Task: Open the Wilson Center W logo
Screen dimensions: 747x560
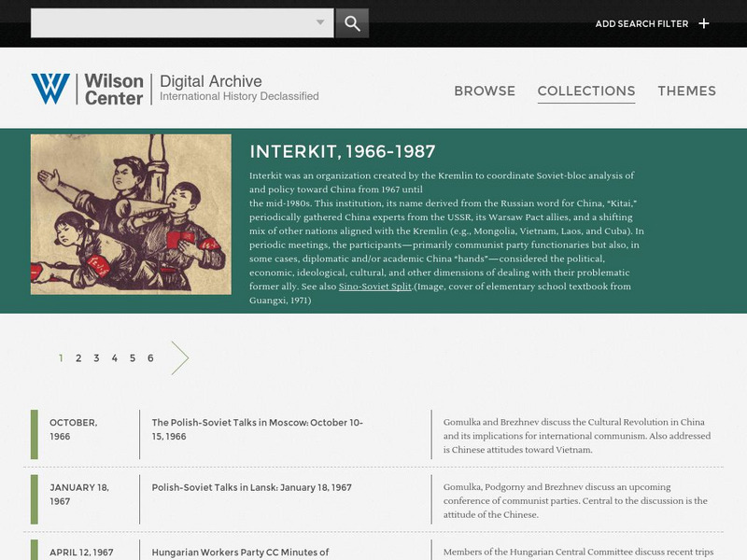Action: (x=50, y=89)
